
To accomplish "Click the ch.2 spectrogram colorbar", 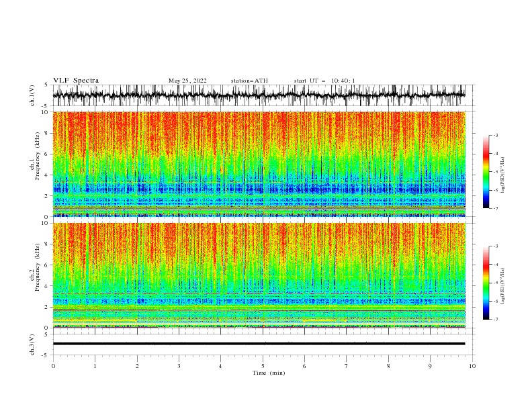I will point(486,283).
